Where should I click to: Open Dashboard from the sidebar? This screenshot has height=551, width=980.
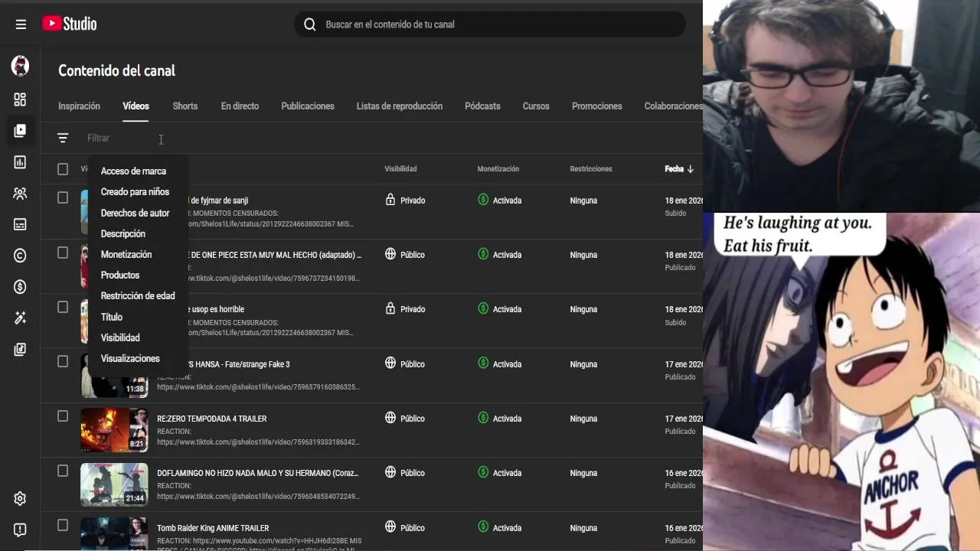[20, 99]
